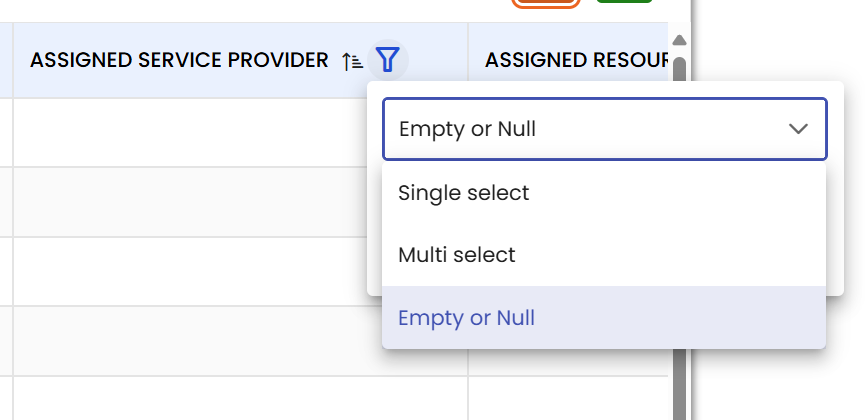Select the fourth row Assigned Resource cell
865x420 pixels.
pos(567,362)
